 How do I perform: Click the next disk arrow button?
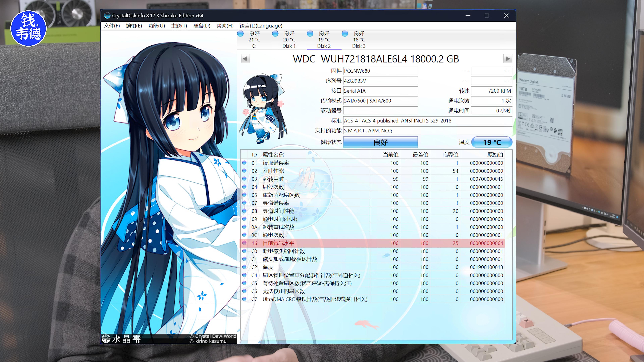(507, 59)
